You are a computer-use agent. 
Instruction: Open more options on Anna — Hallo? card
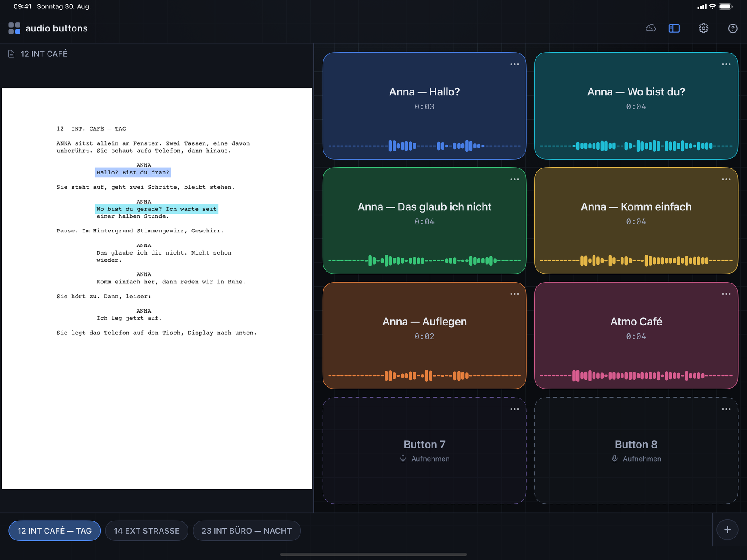[514, 64]
